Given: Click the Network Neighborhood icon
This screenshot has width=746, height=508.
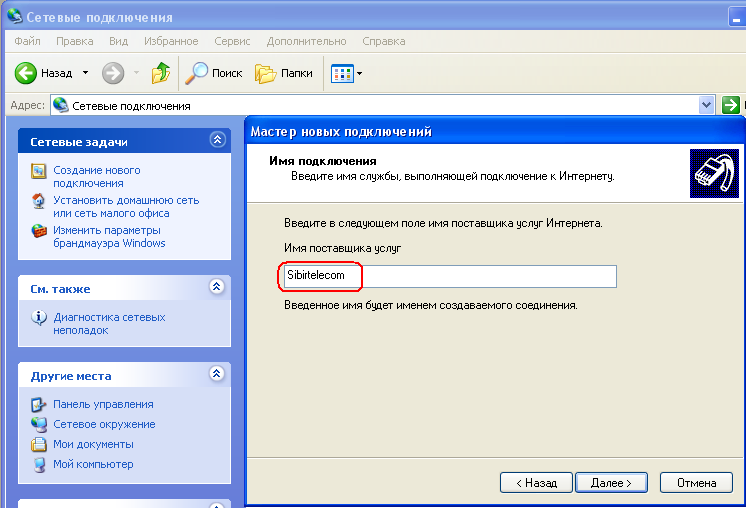Looking at the screenshot, I should tap(39, 424).
